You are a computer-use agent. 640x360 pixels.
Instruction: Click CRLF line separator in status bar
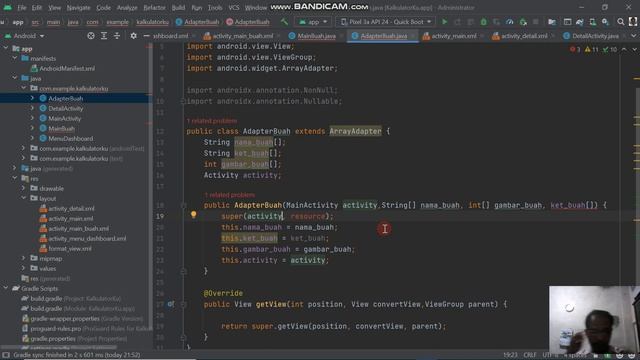[x=530, y=355]
